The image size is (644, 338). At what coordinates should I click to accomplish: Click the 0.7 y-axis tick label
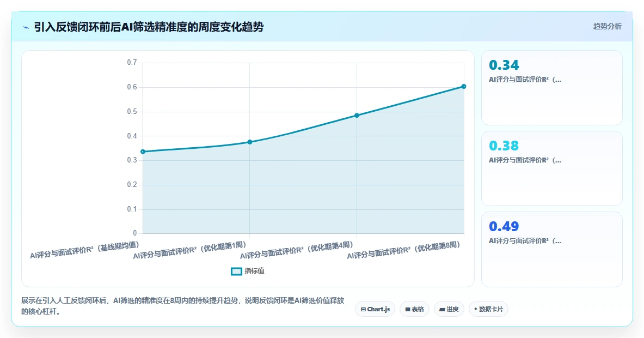[132, 63]
